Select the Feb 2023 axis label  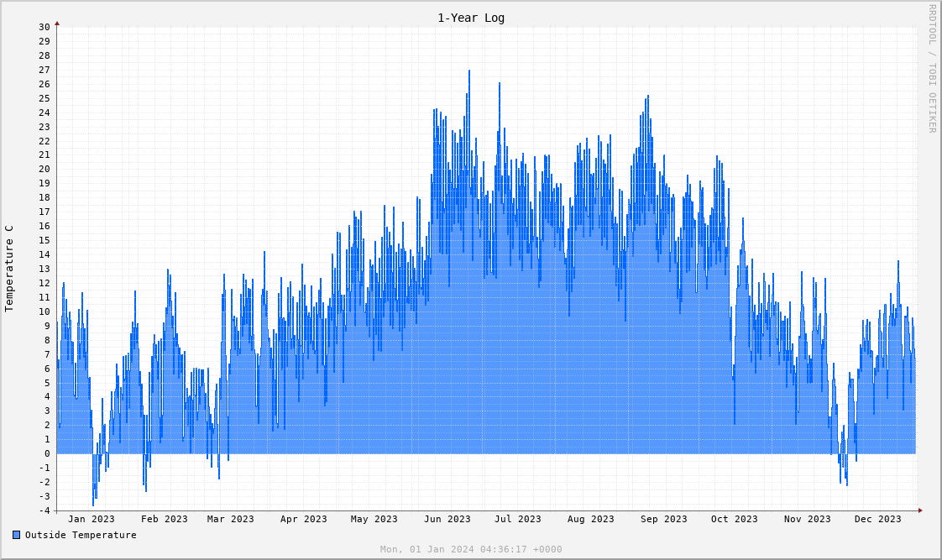coord(164,519)
